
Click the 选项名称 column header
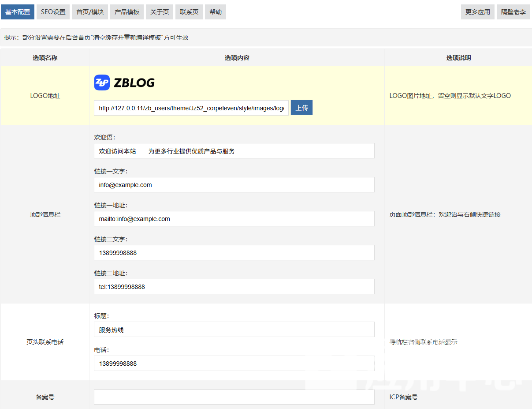point(45,58)
